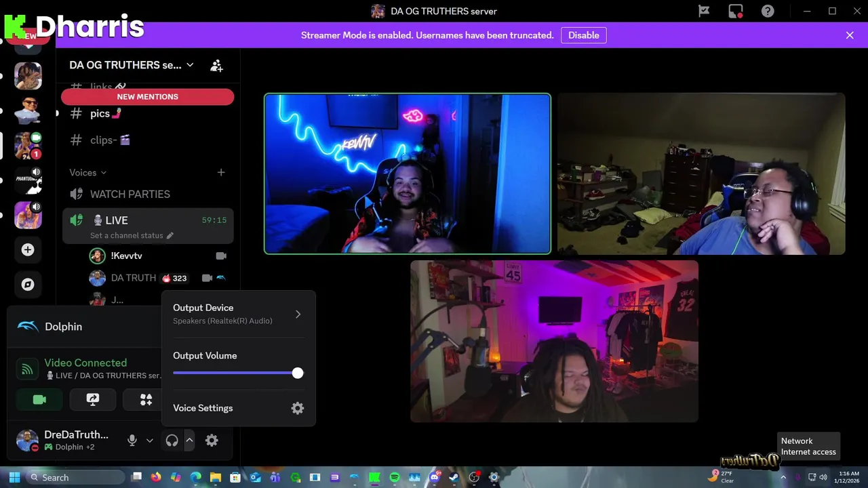Show hidden system tray icons
Screen dimensions: 868x488
(x=783, y=477)
